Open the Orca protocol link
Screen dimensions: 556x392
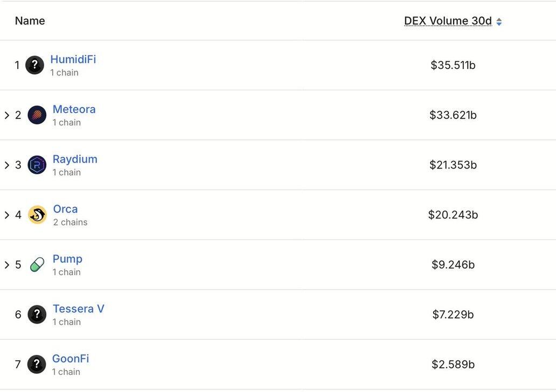tap(65, 209)
